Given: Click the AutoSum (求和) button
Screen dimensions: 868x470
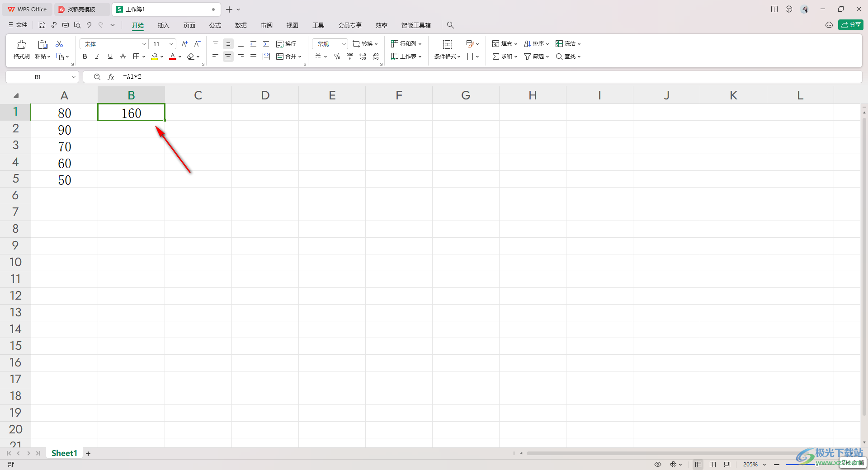Looking at the screenshot, I should (505, 56).
